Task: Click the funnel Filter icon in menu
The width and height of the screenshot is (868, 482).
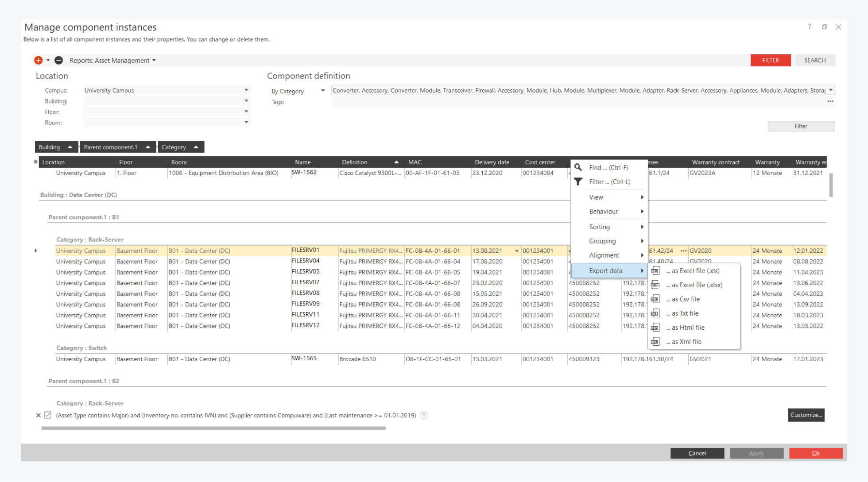Action: coord(578,181)
